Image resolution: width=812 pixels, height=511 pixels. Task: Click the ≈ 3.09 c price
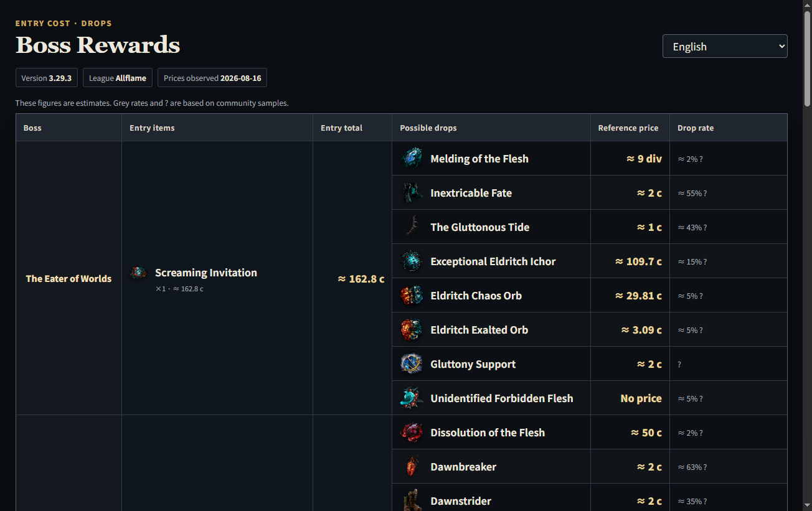pos(641,330)
